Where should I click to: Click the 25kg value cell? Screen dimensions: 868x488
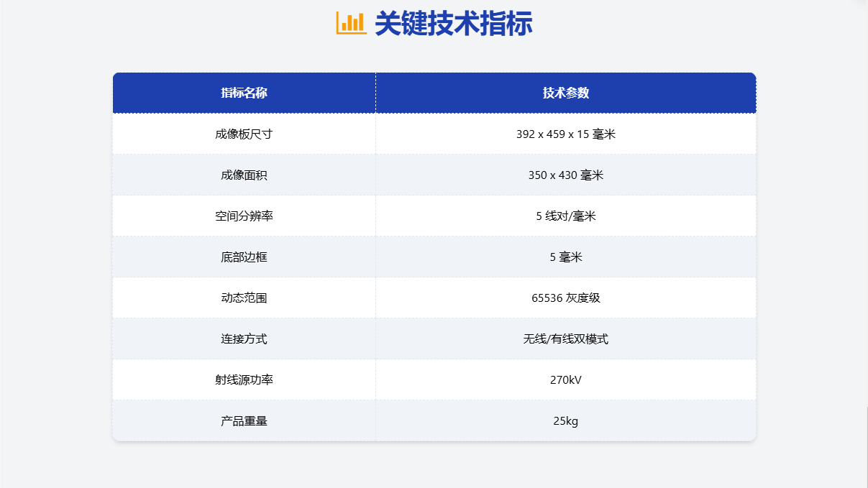(x=565, y=420)
